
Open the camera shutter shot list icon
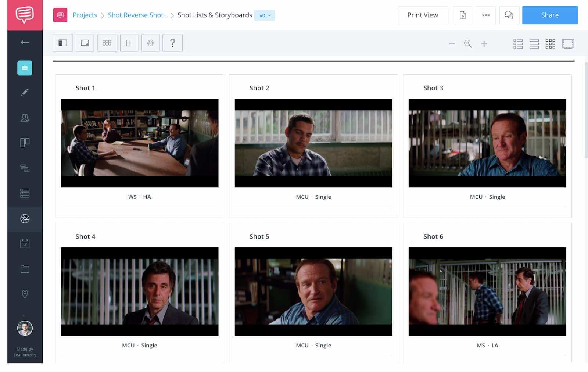pyautogui.click(x=25, y=219)
